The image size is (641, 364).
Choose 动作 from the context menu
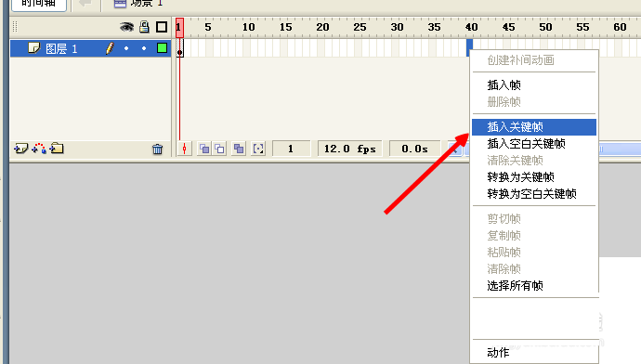534,353
